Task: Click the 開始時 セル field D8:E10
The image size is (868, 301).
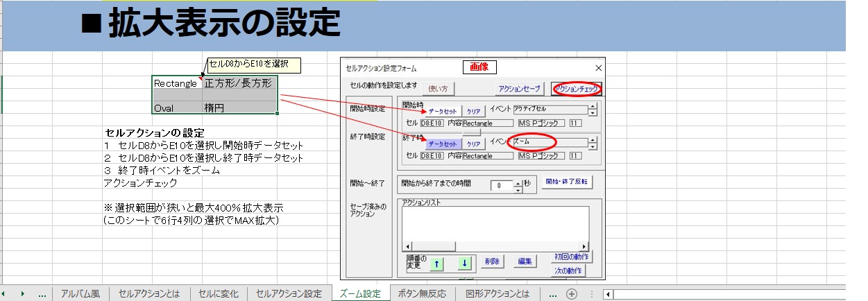Action: click(432, 123)
